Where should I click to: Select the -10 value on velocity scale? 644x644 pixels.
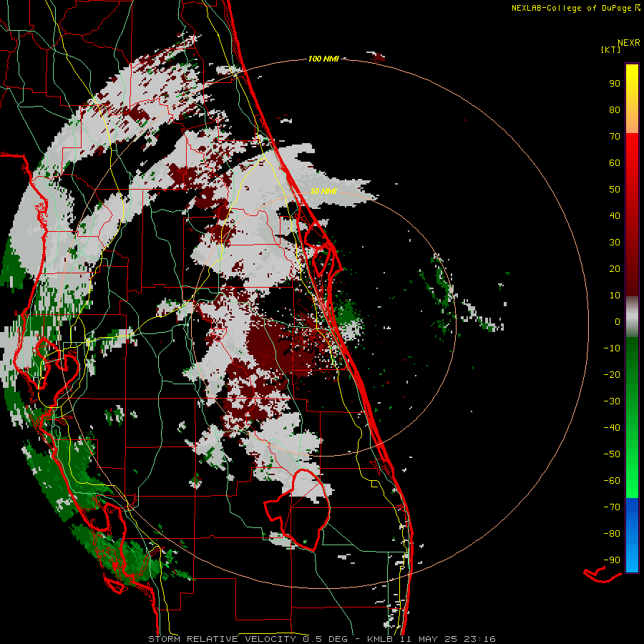coord(612,348)
